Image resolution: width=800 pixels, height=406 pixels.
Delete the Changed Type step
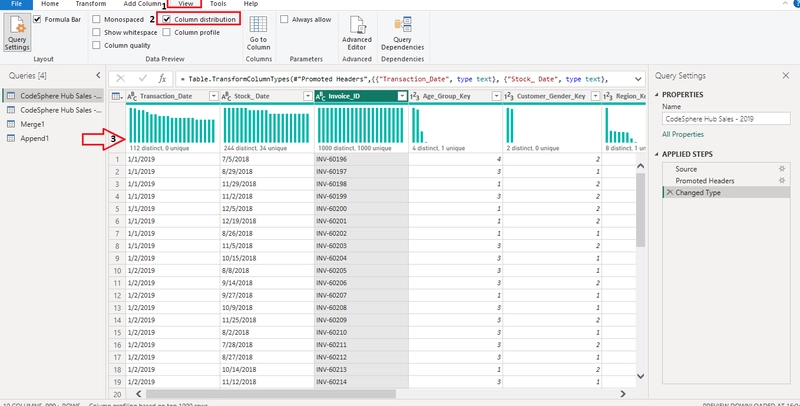pos(669,193)
